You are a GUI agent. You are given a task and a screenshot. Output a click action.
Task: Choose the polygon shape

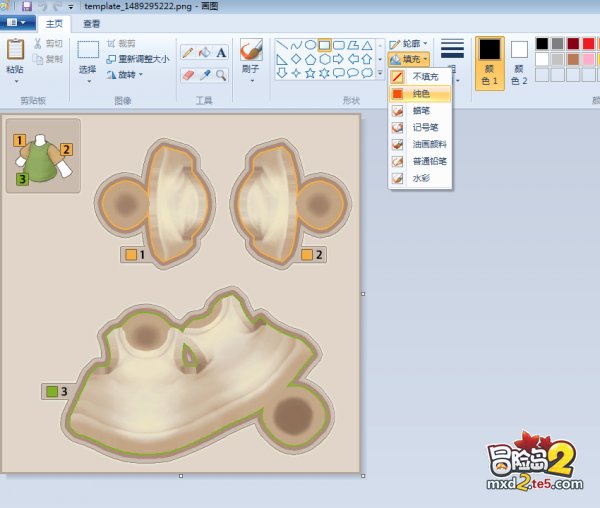click(353, 46)
